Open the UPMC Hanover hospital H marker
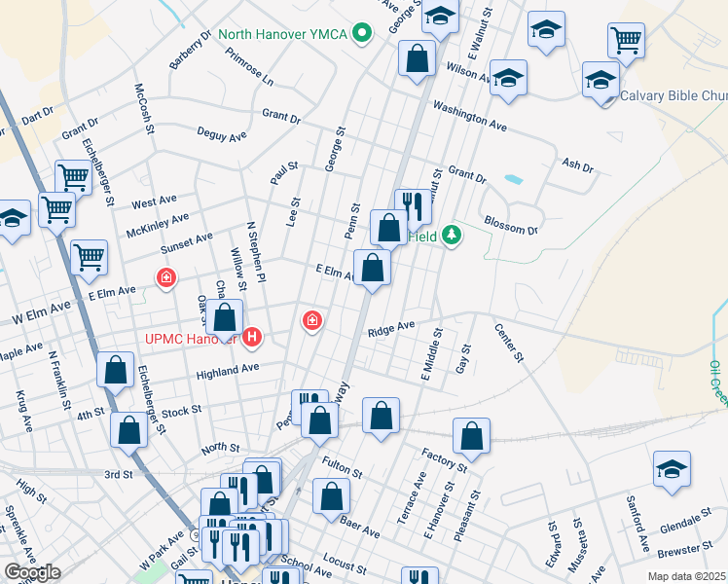728x584 pixels. pos(252,337)
